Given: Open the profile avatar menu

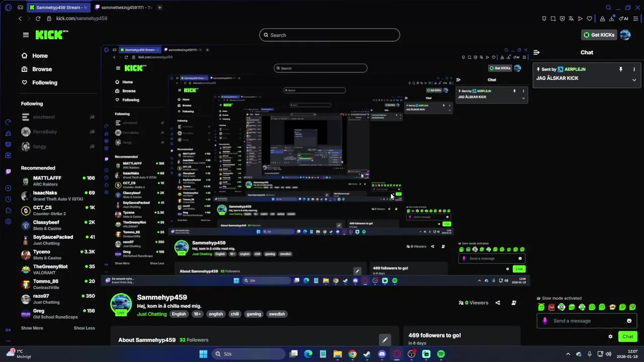Looking at the screenshot, I should tap(625, 35).
